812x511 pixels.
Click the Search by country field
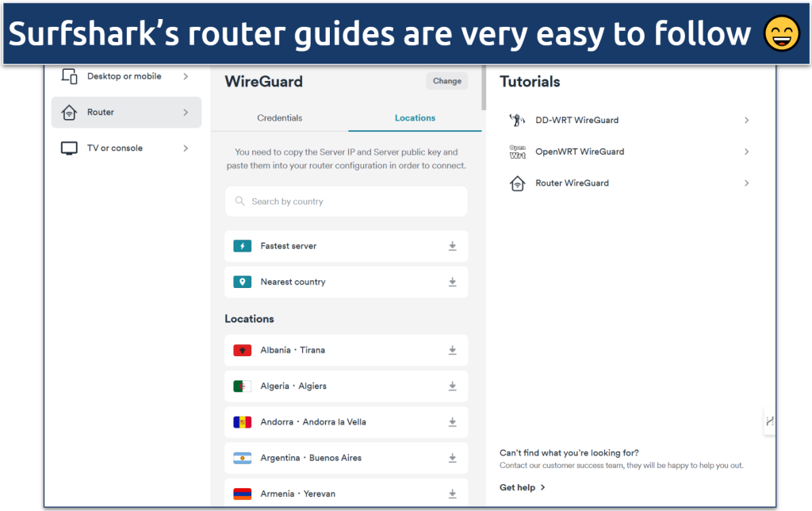pos(346,202)
